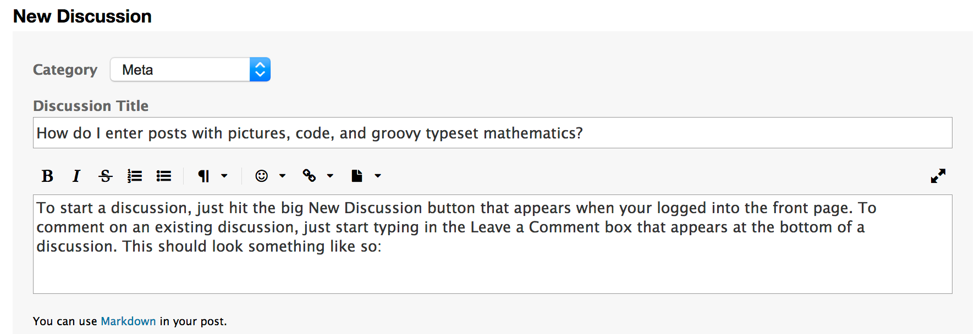
Task: Click the Discussion Title label
Action: [91, 106]
